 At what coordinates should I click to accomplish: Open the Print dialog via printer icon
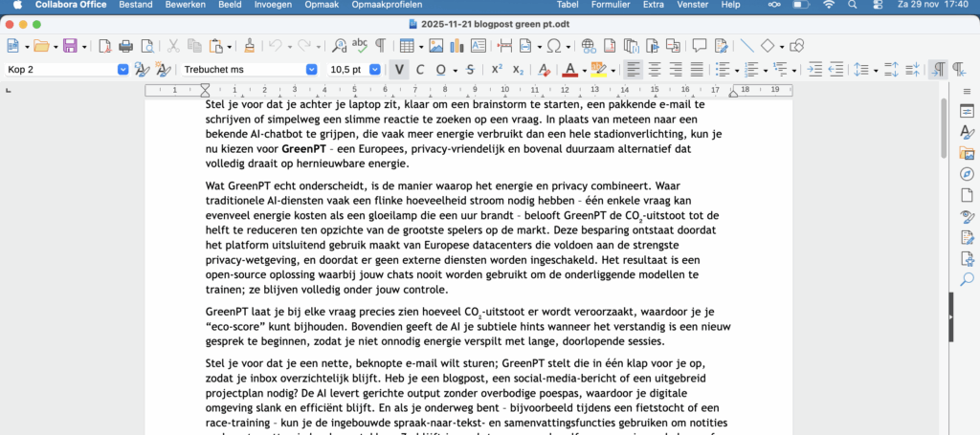125,46
